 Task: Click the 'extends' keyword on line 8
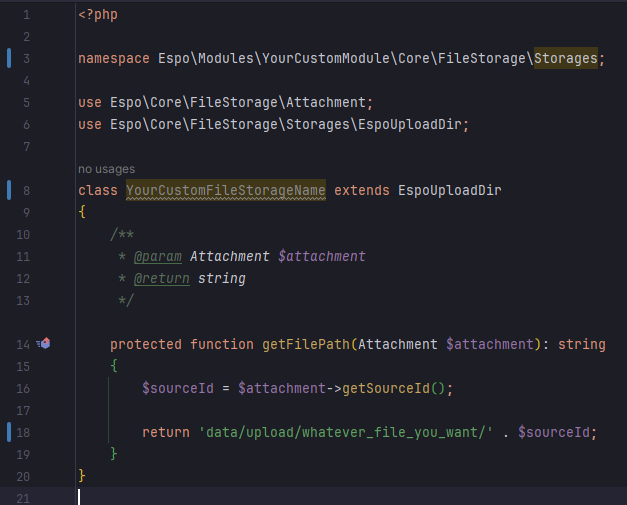[x=361, y=190]
